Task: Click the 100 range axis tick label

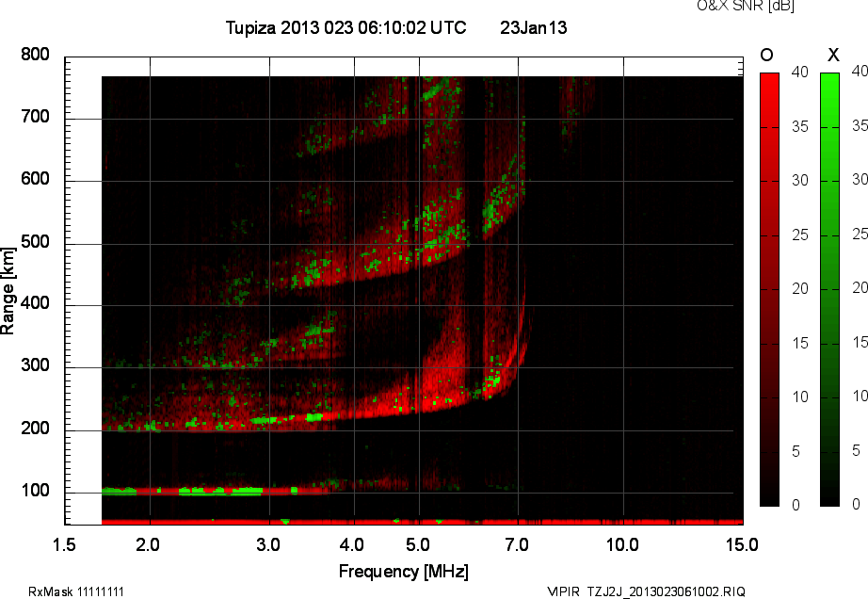Action: [x=35, y=491]
